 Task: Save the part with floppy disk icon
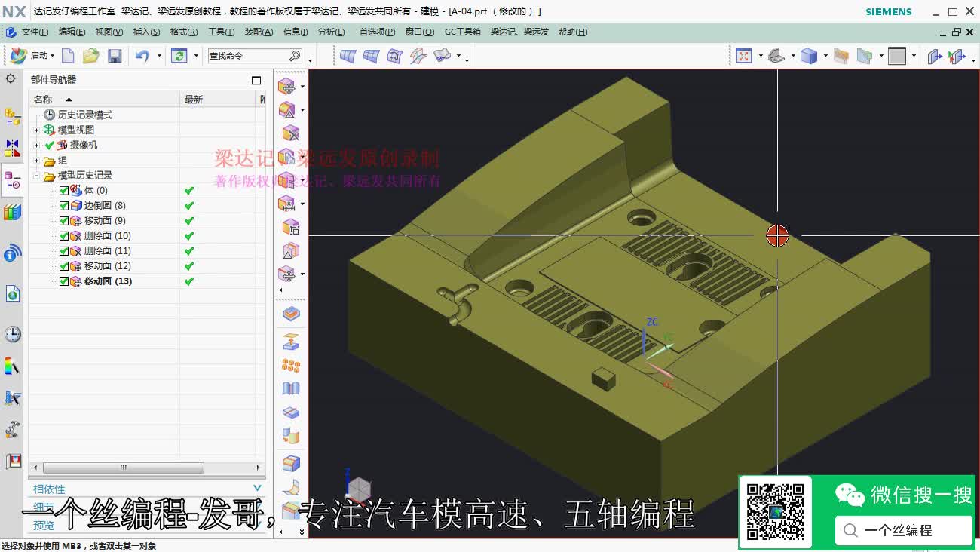coord(115,56)
